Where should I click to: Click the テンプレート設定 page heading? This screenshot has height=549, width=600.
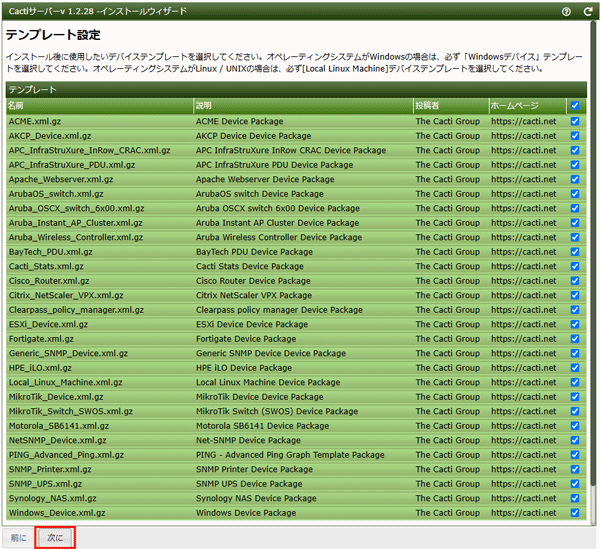pyautogui.click(x=53, y=35)
